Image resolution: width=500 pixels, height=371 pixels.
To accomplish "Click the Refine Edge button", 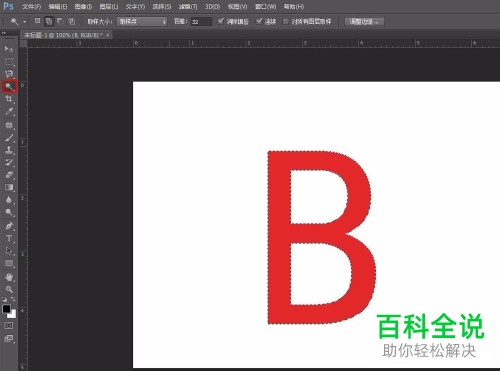I will [364, 22].
